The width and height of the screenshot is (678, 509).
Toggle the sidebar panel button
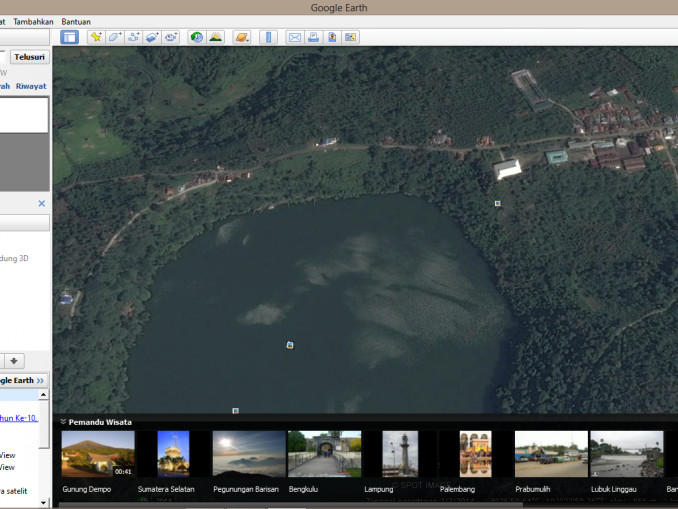click(x=69, y=37)
